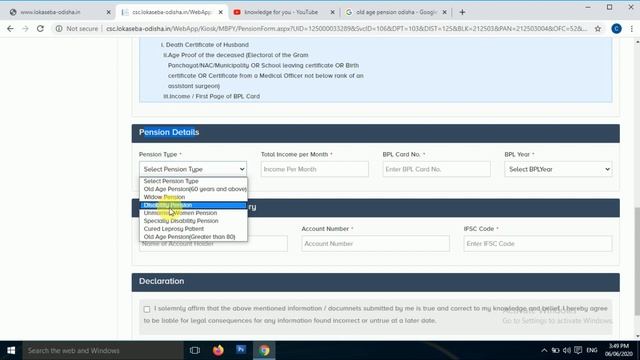Image resolution: width=640 pixels, height=360 pixels.
Task: Click Death Certificate of Husband text
Action: pyautogui.click(x=207, y=44)
